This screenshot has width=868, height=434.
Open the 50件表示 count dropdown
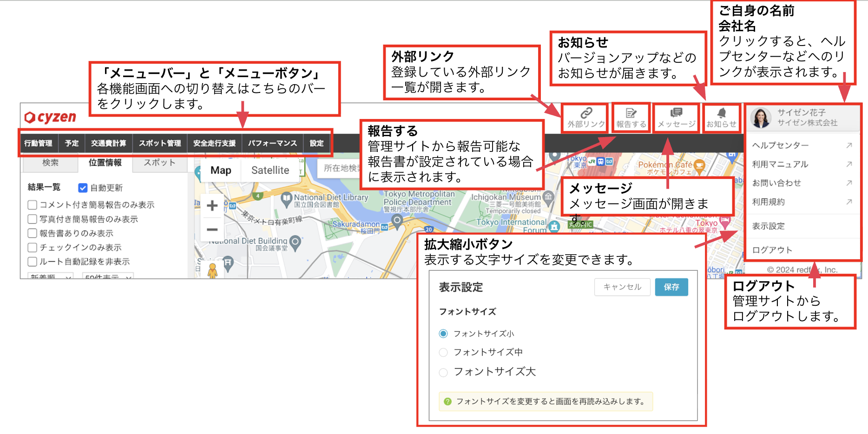(108, 276)
